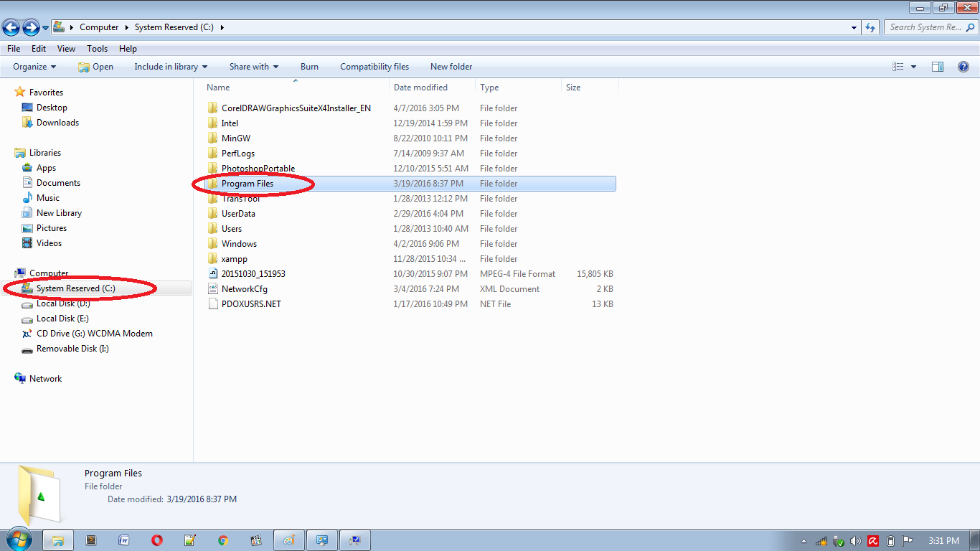Expand Include in library dropdown
Viewport: 980px width, 551px height.
(171, 67)
